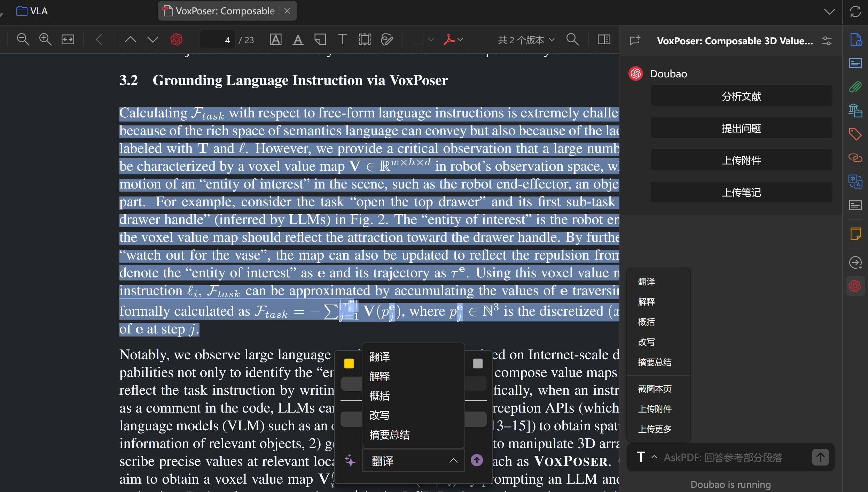Choose 摘要总结 in the popup menu
This screenshot has width=868, height=492.
click(390, 435)
